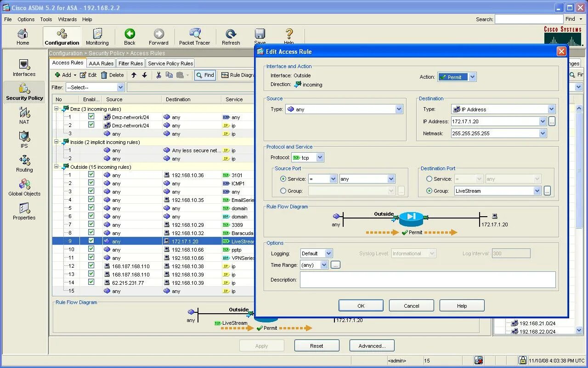Open Global Objects section
This screenshot has height=368, width=588.
click(24, 187)
